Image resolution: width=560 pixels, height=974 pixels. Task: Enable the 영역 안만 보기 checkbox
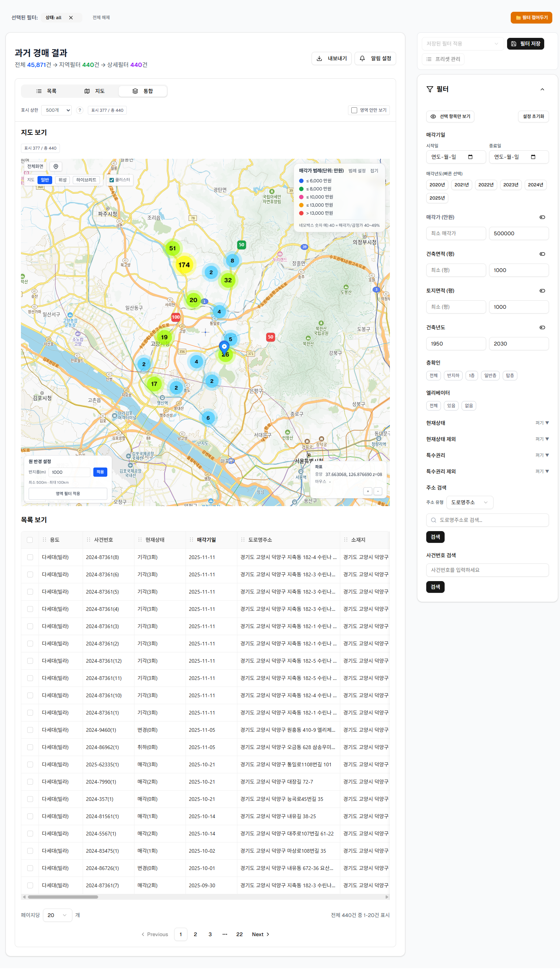click(x=354, y=110)
